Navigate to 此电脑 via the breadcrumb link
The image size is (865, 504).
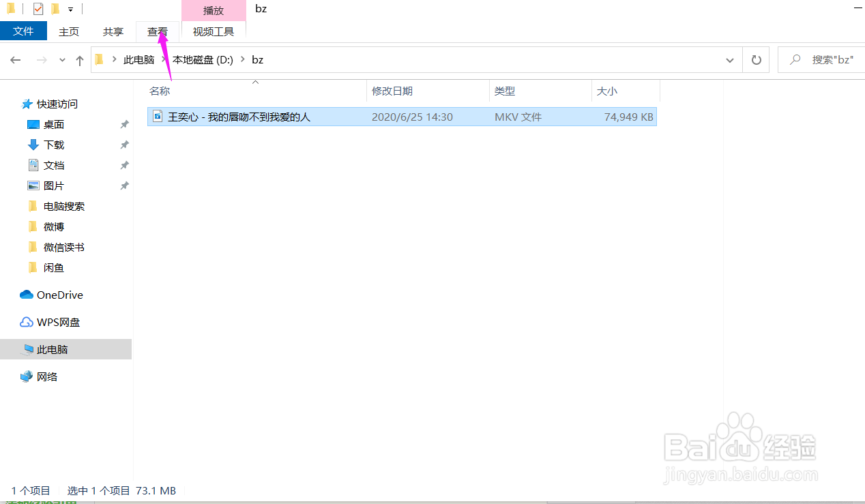pos(138,59)
